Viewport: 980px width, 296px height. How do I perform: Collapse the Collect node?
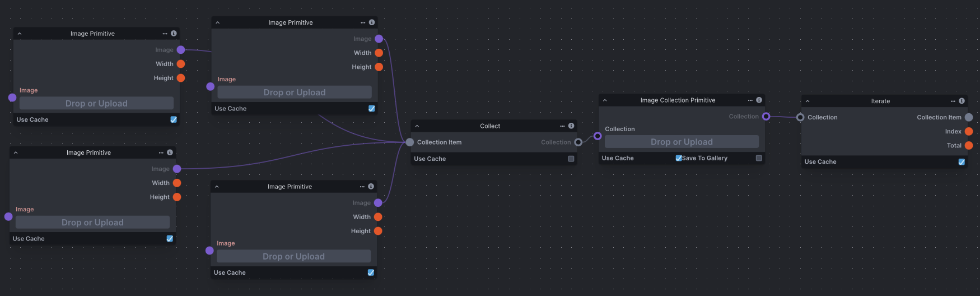pos(417,126)
